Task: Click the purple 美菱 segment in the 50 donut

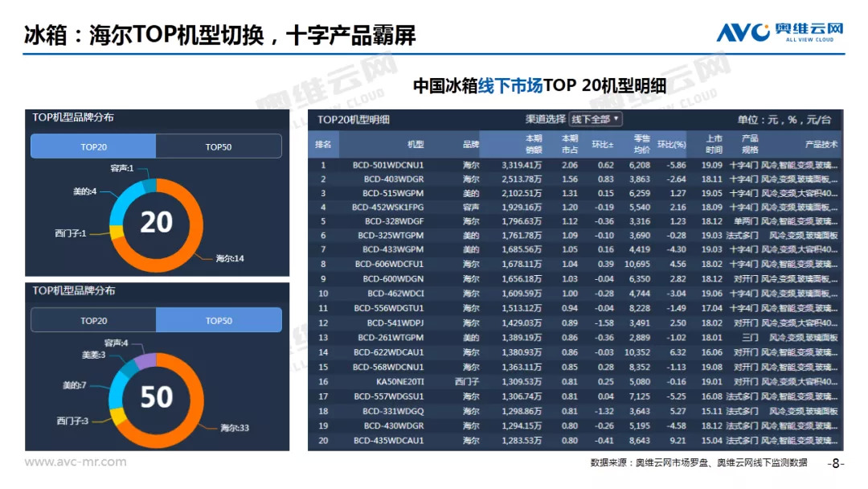Action: (145, 362)
